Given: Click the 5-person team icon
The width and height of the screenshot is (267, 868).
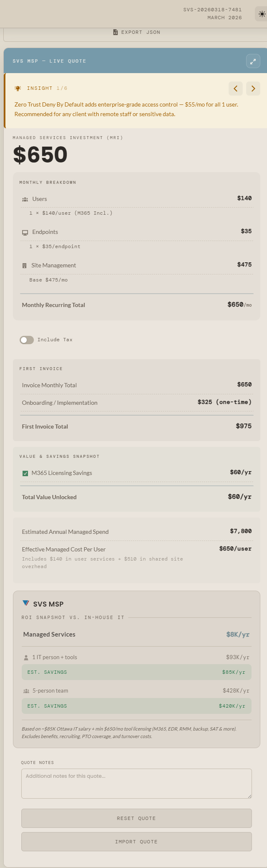Looking at the screenshot, I should tap(26, 691).
